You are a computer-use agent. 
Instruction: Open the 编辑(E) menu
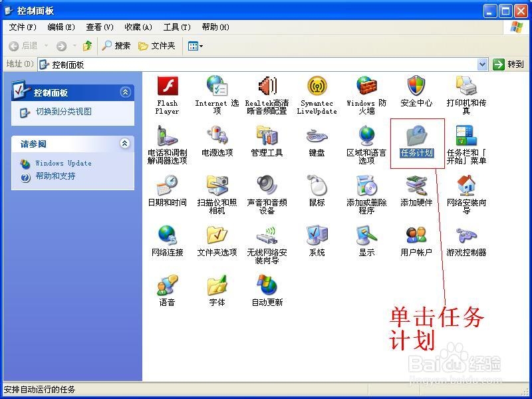click(x=61, y=27)
